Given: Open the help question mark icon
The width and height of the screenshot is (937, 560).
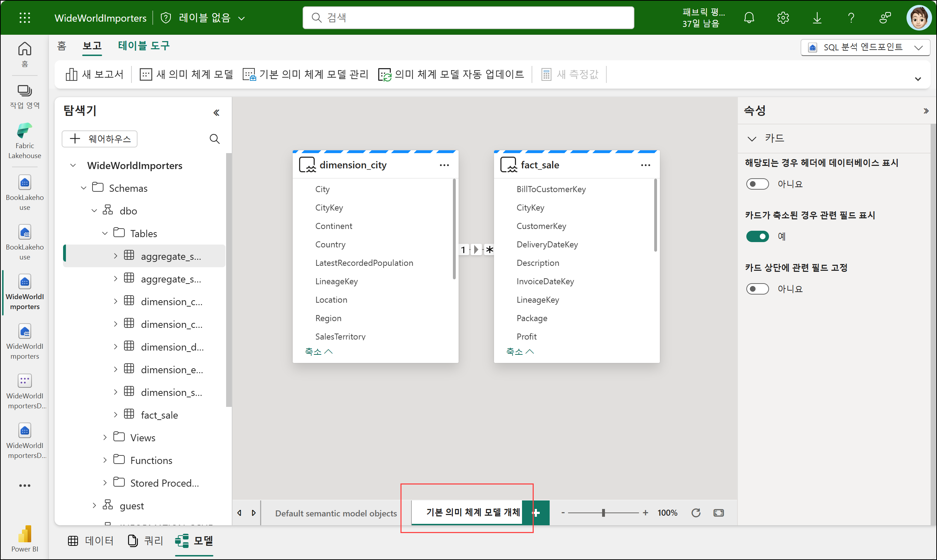Looking at the screenshot, I should pyautogui.click(x=851, y=18).
